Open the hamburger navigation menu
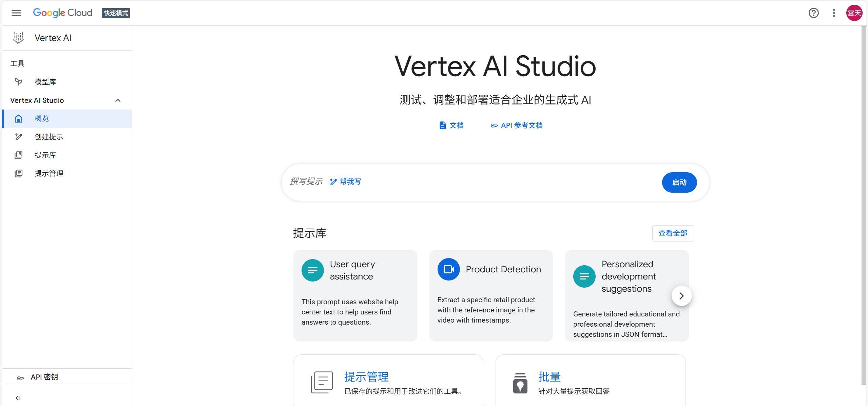Image resolution: width=868 pixels, height=406 pixels. 16,13
